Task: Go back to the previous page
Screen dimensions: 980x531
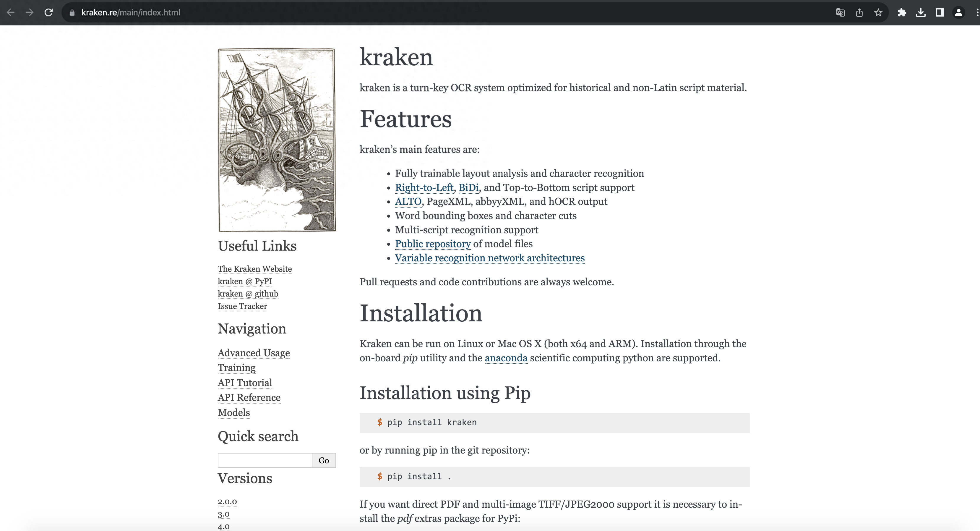Action: tap(11, 12)
